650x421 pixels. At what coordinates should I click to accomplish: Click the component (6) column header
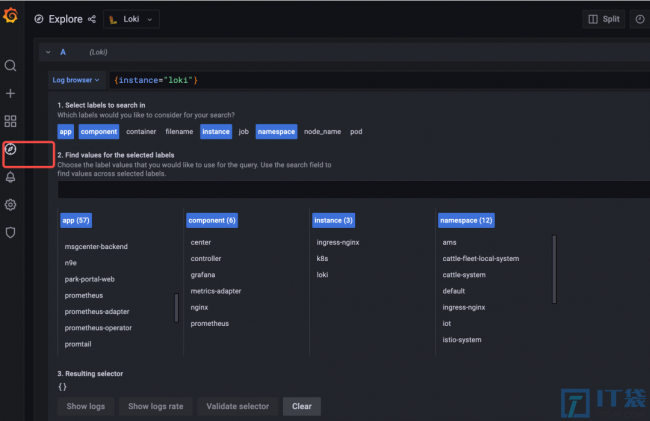212,220
